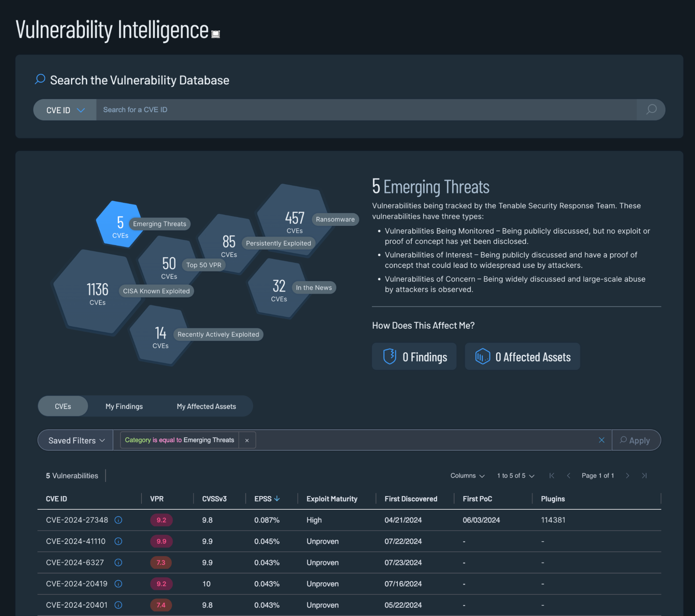Click the EPSS sort arrow
695x616 pixels.
coord(277,498)
